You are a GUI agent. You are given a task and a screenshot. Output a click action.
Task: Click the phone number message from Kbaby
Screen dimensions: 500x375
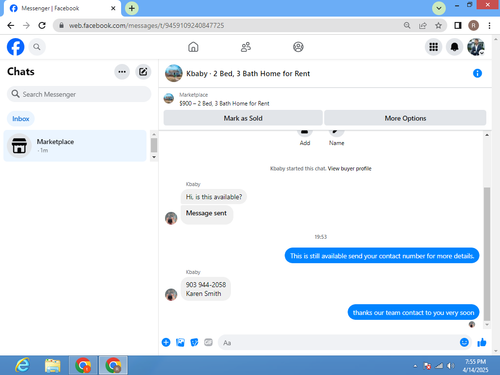(206, 289)
